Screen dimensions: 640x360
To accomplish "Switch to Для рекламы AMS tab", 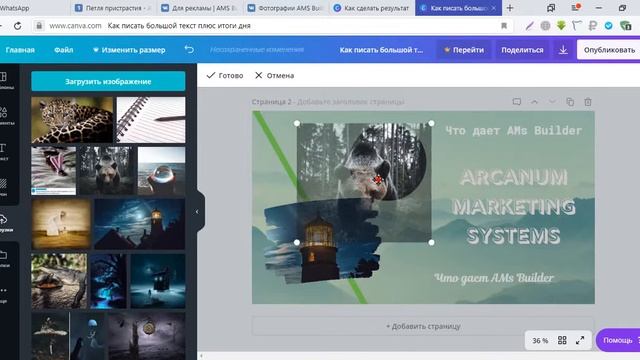I will [x=199, y=8].
